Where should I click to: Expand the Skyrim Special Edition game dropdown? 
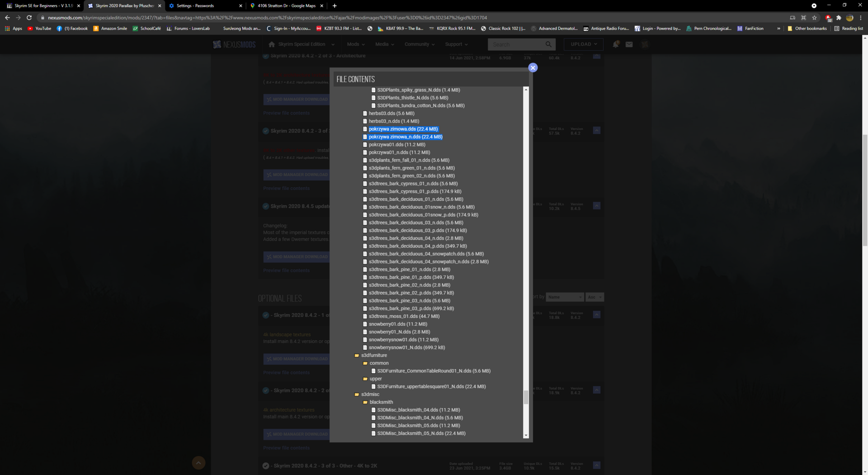click(333, 44)
